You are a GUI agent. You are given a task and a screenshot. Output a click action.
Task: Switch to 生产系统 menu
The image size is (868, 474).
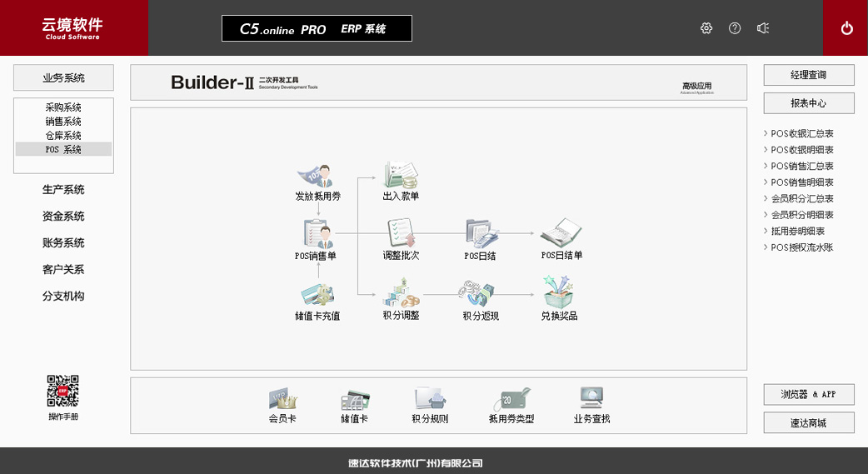point(63,190)
